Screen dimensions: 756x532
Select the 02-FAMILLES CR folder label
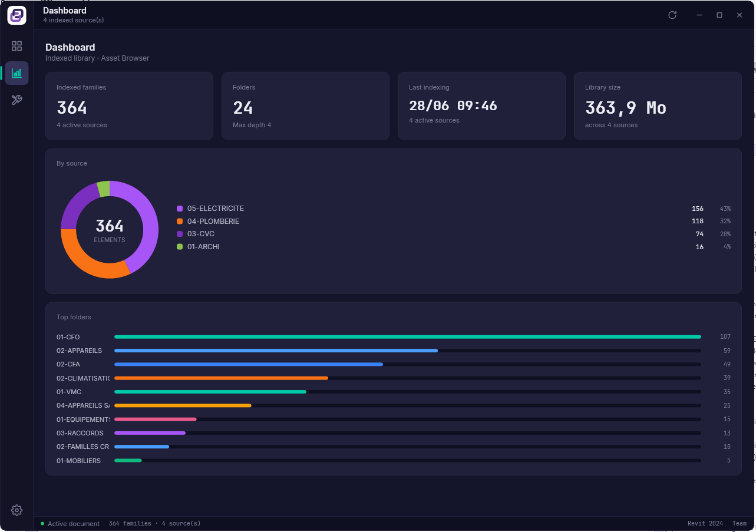(x=83, y=447)
